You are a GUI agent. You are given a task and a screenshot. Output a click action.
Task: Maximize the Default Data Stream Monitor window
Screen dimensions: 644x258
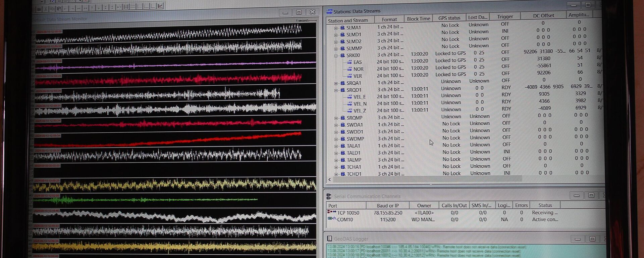(x=299, y=12)
